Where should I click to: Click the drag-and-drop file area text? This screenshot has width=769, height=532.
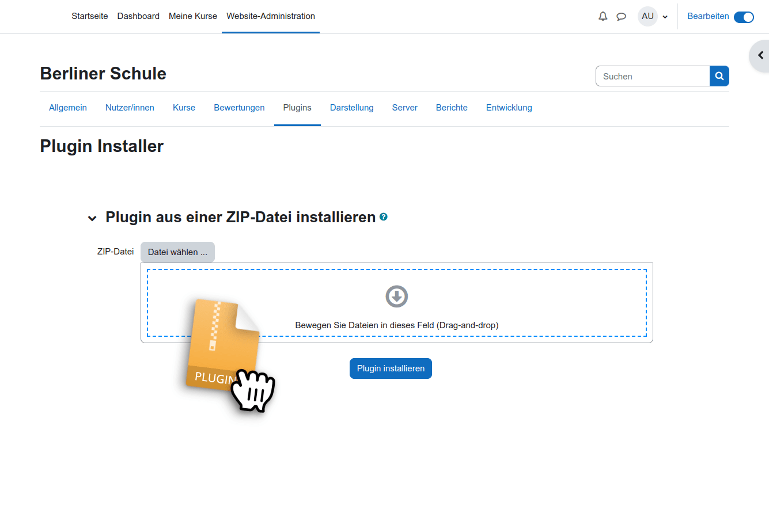pyautogui.click(x=396, y=325)
